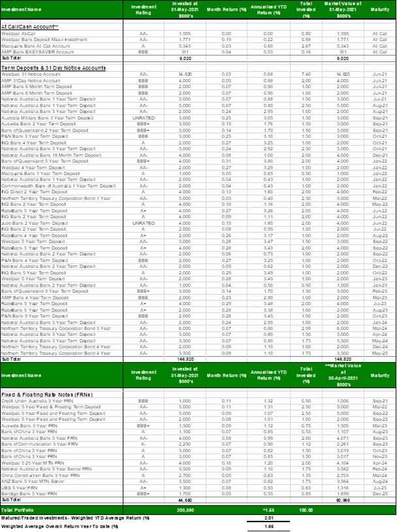Click 'Westpac 4 Year Term Deposit' name
Image resolution: width=397 pixels, height=532 pixels.
point(33,167)
